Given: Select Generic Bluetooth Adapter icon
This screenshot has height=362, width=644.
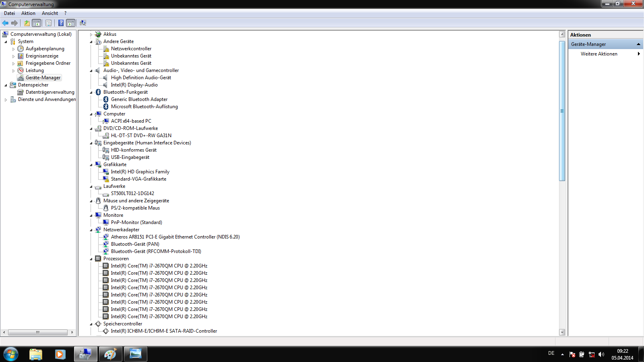Looking at the screenshot, I should pos(106,99).
